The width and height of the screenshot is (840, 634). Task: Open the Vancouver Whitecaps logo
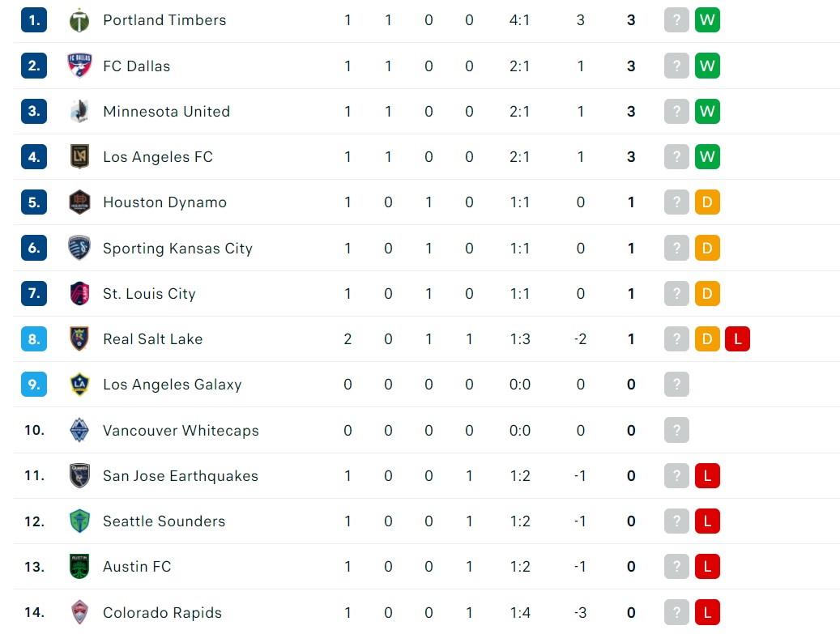click(79, 430)
